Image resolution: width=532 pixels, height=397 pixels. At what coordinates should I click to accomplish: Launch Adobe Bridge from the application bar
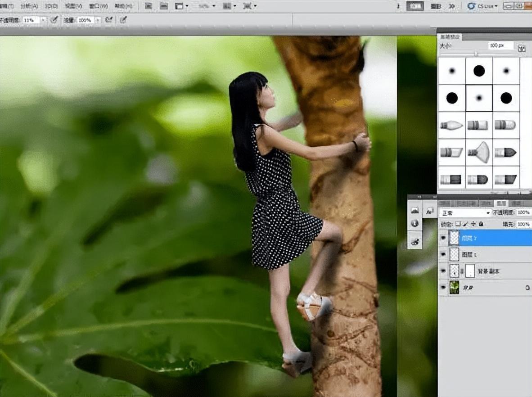pos(148,6)
